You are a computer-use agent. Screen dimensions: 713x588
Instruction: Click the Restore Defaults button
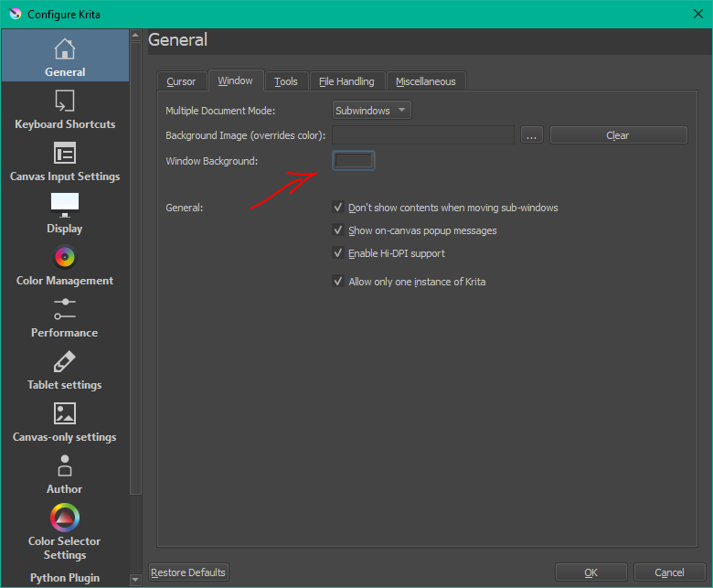188,572
